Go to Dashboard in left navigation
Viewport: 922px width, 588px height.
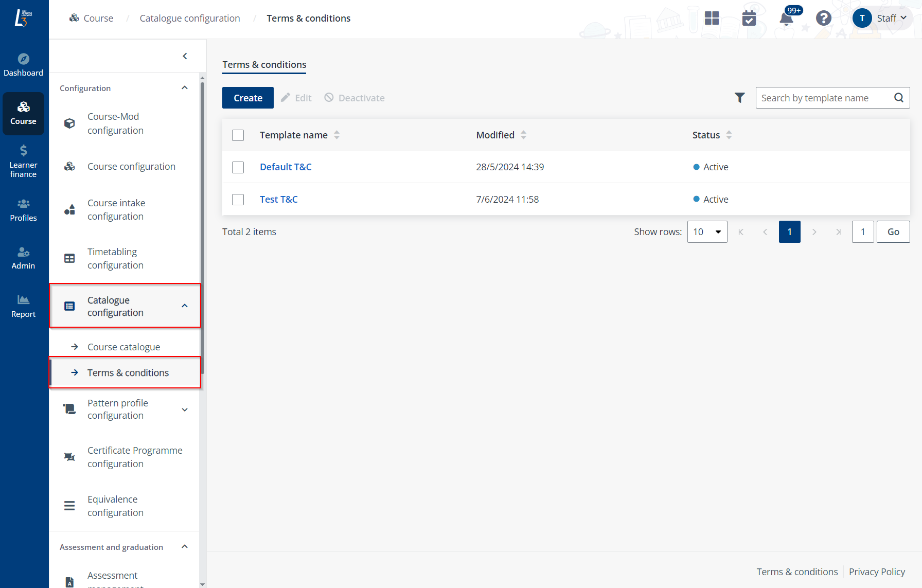(x=23, y=65)
